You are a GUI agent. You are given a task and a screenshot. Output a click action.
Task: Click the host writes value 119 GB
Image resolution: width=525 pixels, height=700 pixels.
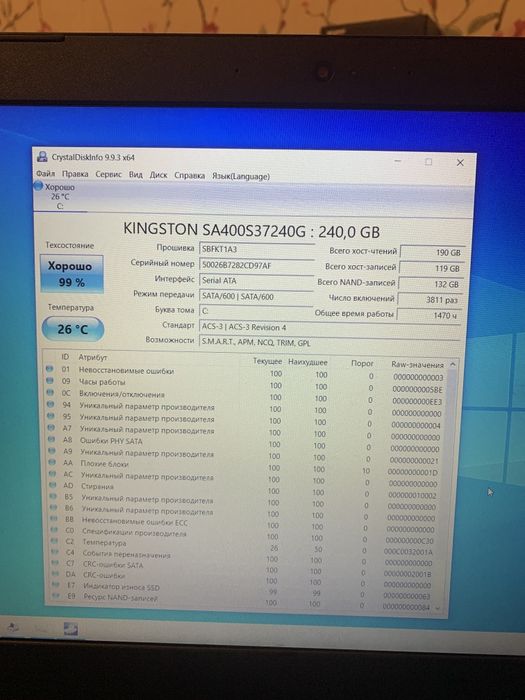431,268
